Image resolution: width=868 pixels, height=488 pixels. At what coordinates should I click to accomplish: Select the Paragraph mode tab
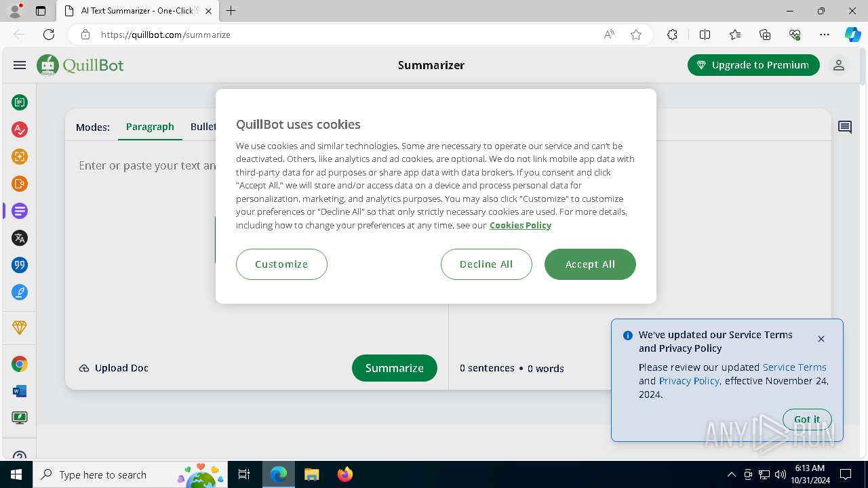150,127
